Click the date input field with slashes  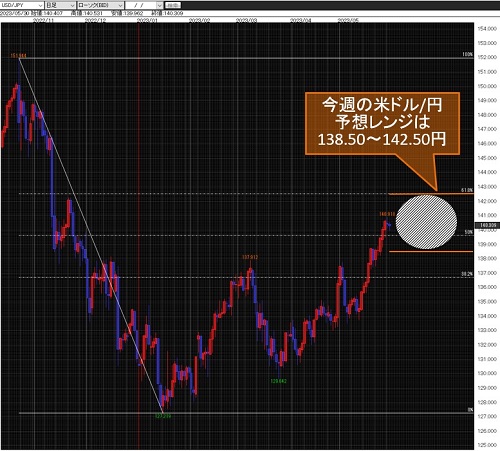141,6
